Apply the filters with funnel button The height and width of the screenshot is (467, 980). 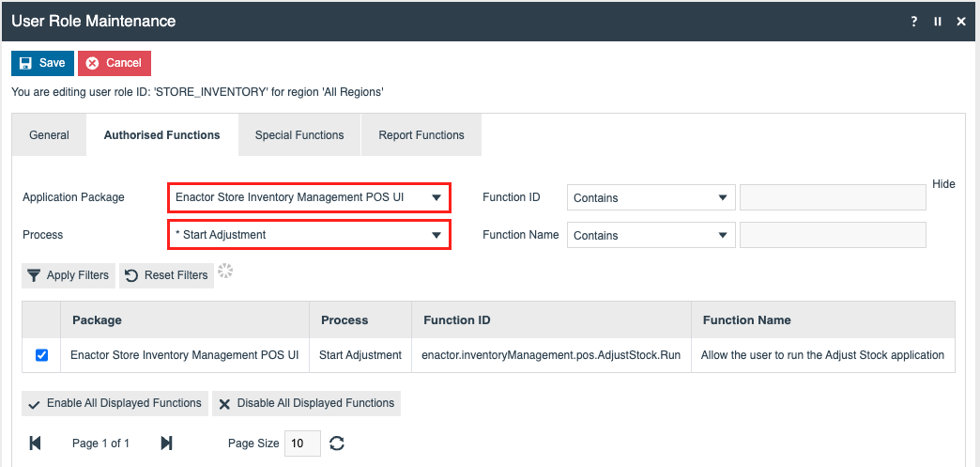click(x=68, y=275)
